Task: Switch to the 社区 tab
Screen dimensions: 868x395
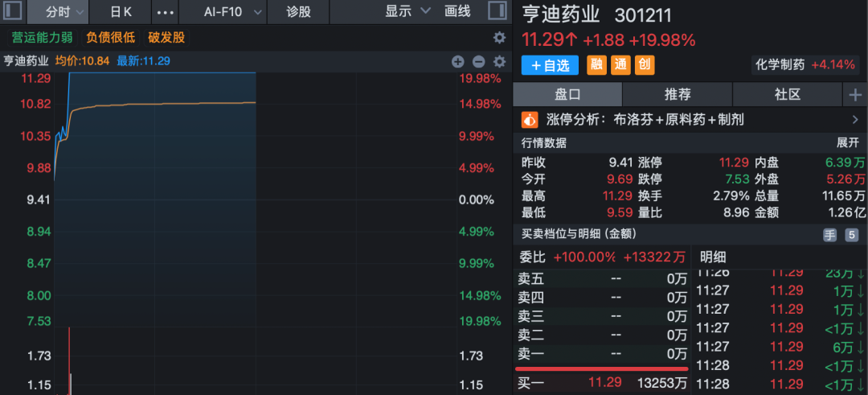Action: point(787,94)
